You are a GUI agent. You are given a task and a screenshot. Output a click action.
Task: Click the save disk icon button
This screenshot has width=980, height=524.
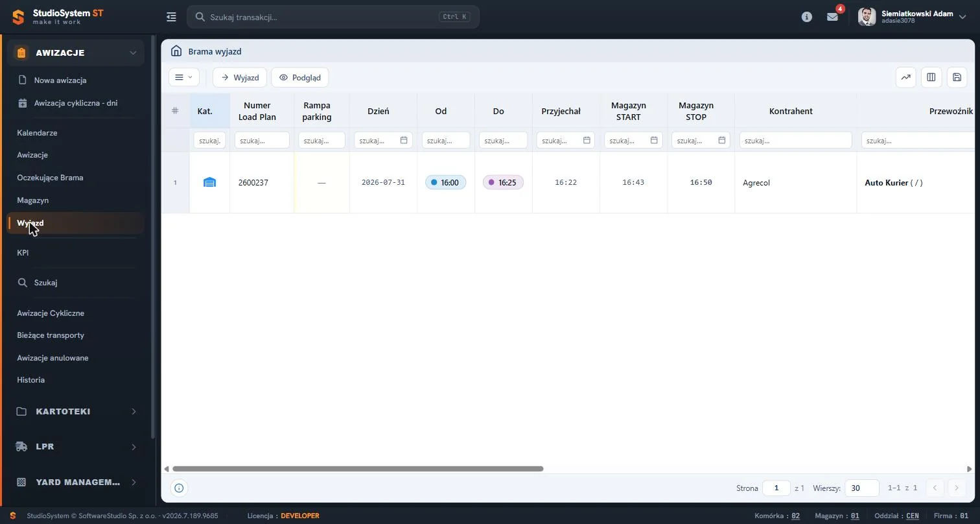coord(957,77)
